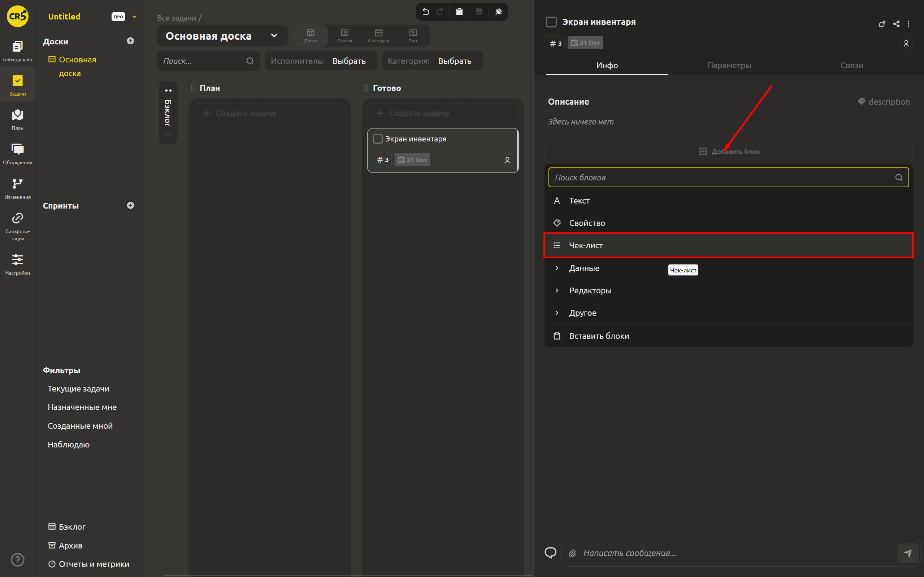Switch to the Календарь view
The width and height of the screenshot is (924, 577).
pos(378,35)
